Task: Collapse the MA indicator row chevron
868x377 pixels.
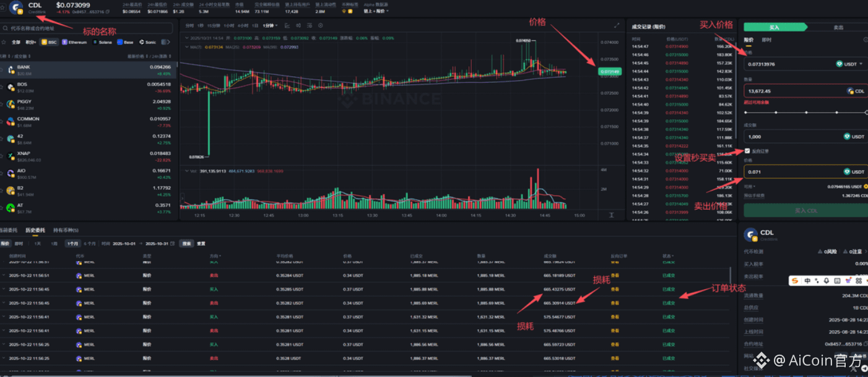Action: pos(186,47)
